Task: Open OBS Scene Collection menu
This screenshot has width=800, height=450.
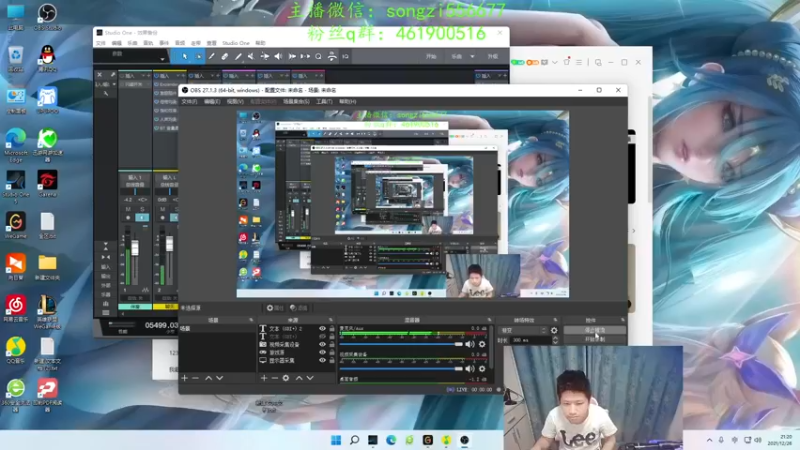Action: [296, 102]
